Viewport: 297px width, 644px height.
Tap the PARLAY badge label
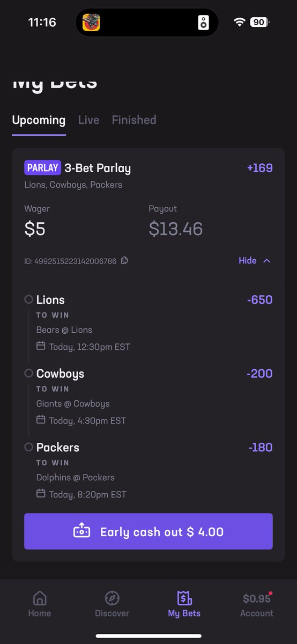pos(42,168)
